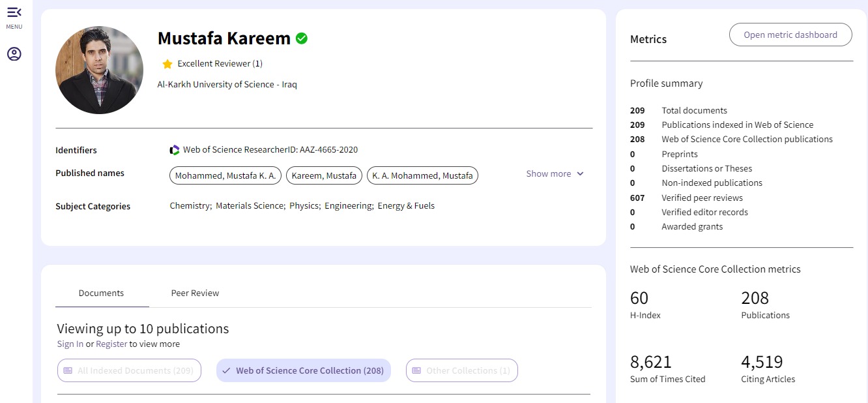Click the Excellent Reviewer star icon
The height and width of the screenshot is (403, 868).
(x=167, y=64)
